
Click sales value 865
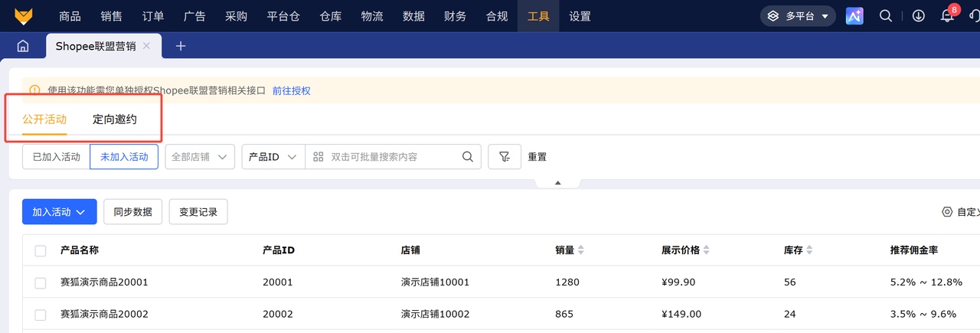564,315
